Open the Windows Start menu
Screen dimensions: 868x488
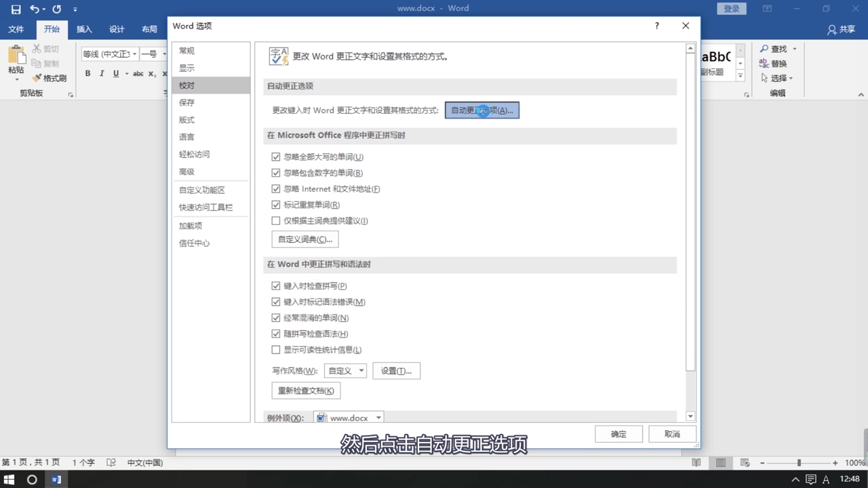point(10,479)
